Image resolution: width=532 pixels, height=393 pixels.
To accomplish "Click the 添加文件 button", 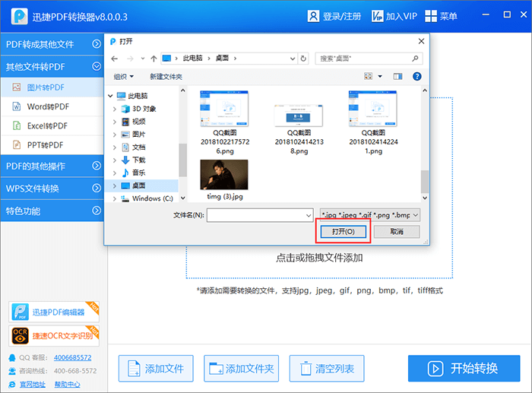I will (x=156, y=368).
